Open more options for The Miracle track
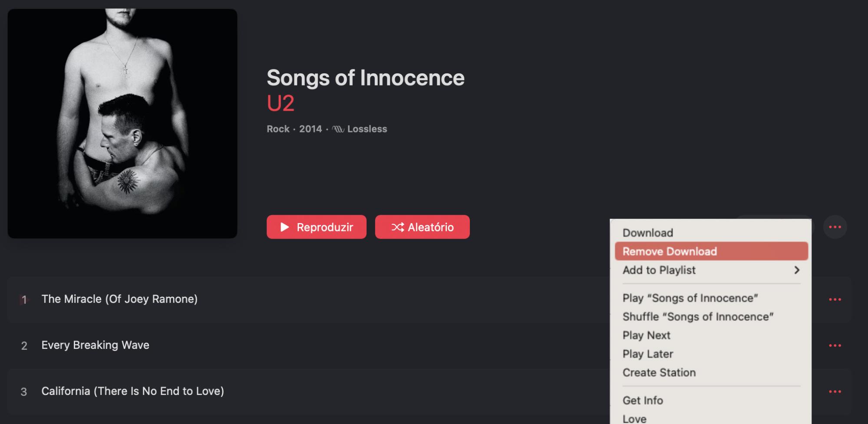This screenshot has width=868, height=424. point(835,299)
